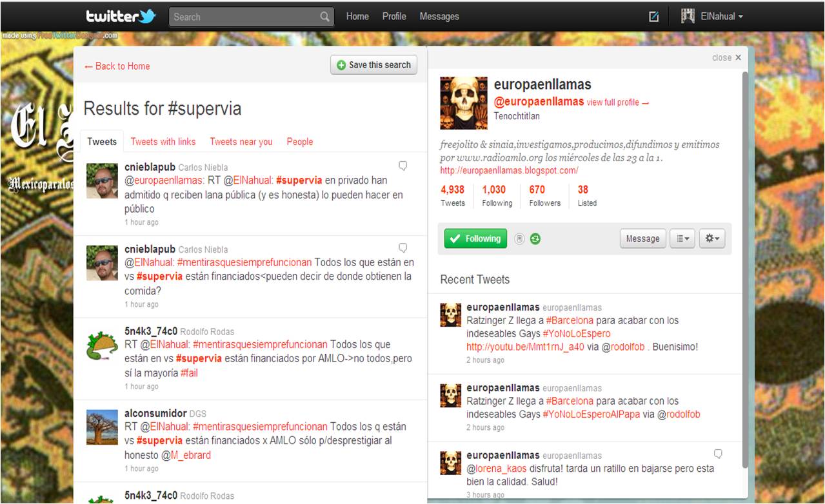Click green retweets icon beside Following
The width and height of the screenshot is (825, 504).
pos(535,239)
